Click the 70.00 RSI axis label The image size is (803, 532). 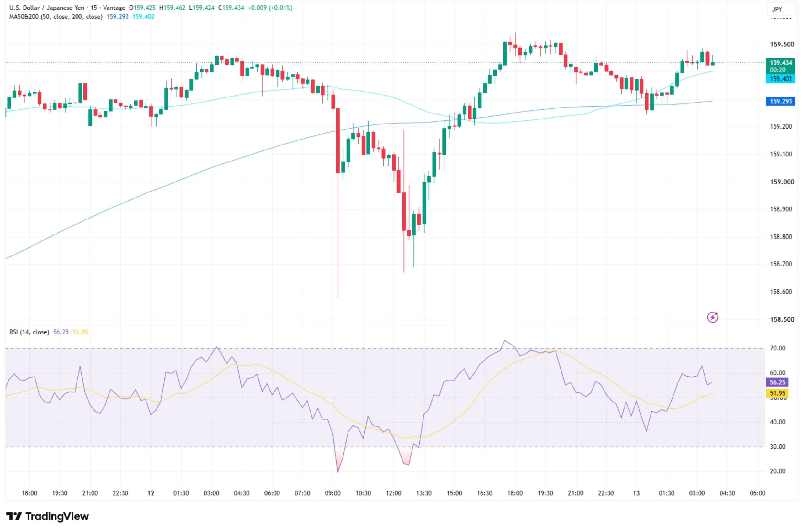[778, 348]
